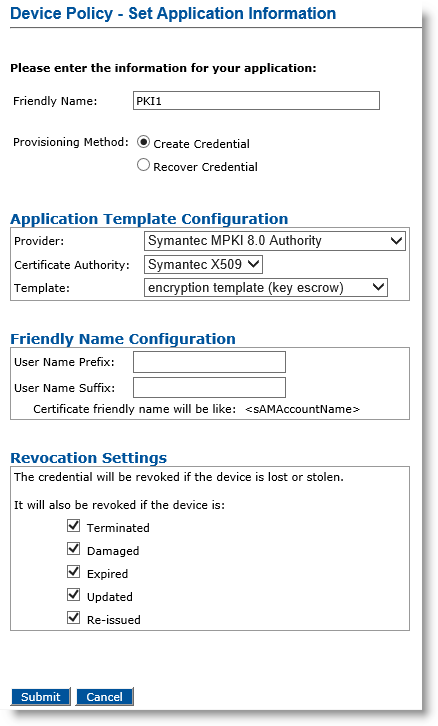Viewport: 438px width, 726px height.
Task: Toggle the Damaged checkbox
Action: click(x=74, y=549)
